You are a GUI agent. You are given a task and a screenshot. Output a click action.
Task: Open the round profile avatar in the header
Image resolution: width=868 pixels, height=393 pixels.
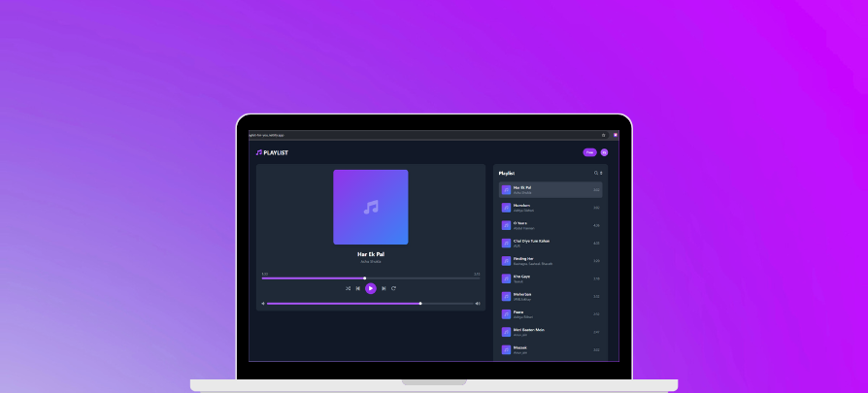click(x=604, y=152)
